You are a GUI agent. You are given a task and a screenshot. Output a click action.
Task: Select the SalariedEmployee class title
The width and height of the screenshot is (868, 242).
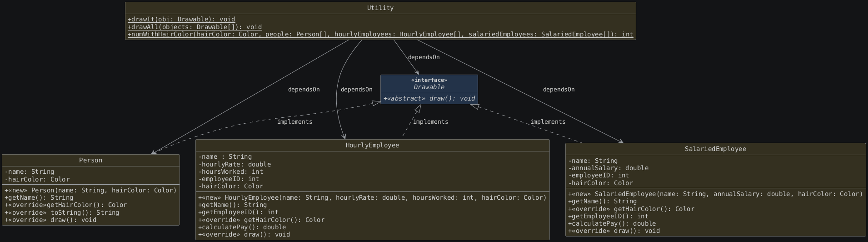click(715, 149)
